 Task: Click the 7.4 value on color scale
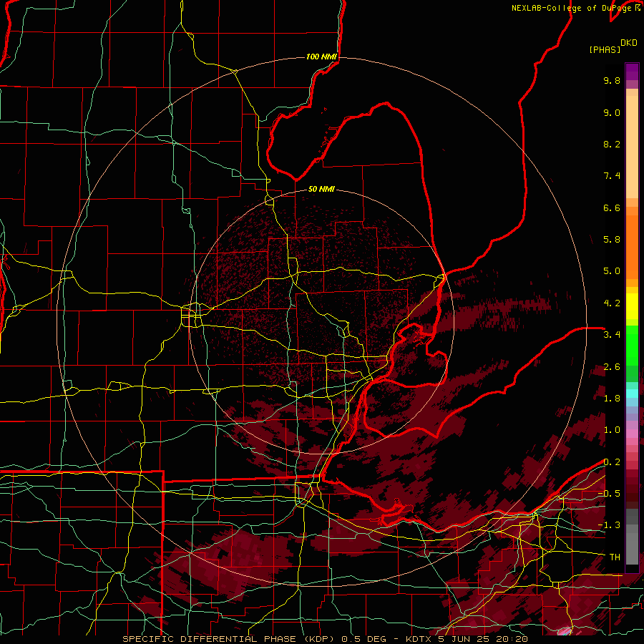point(612,176)
